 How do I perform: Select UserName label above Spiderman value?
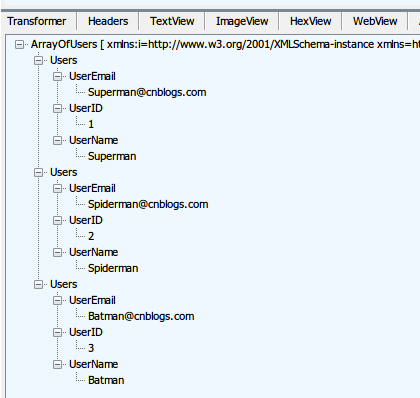click(93, 252)
